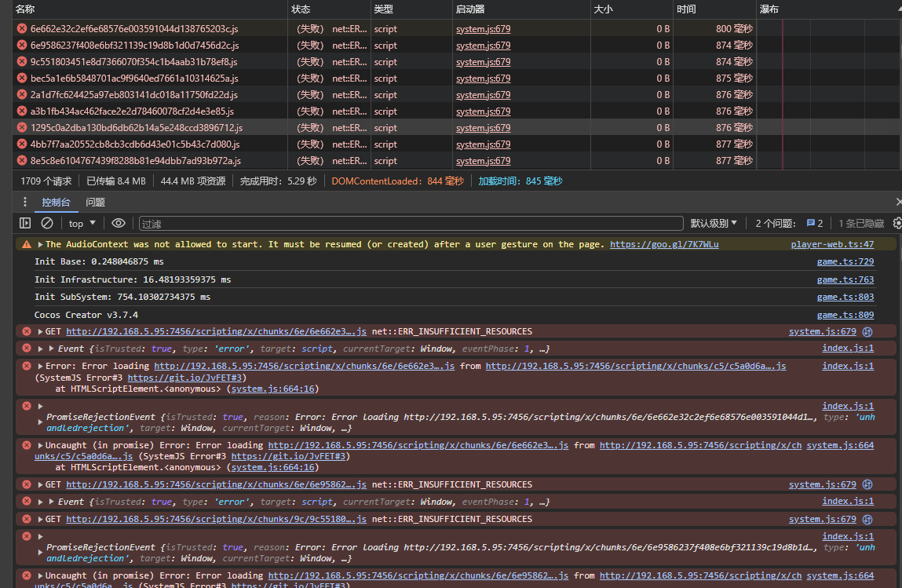This screenshot has width=902, height=588.
Task: Toggle the console sidebar panel icon
Action: [25, 223]
